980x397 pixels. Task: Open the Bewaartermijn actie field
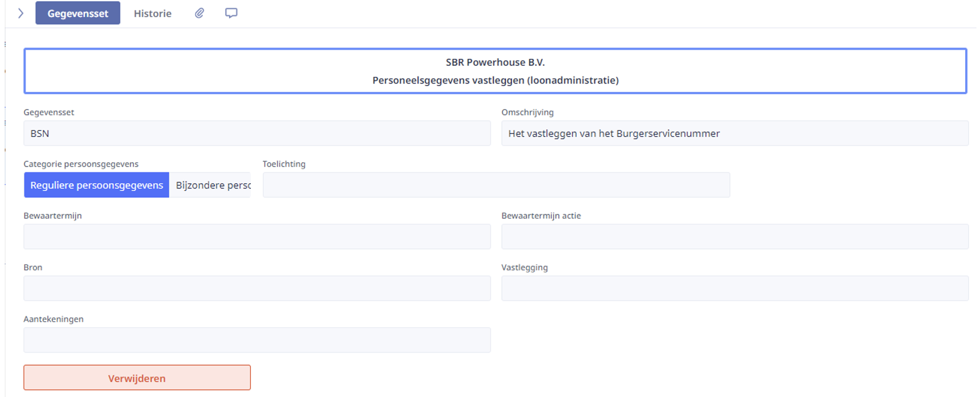734,236
